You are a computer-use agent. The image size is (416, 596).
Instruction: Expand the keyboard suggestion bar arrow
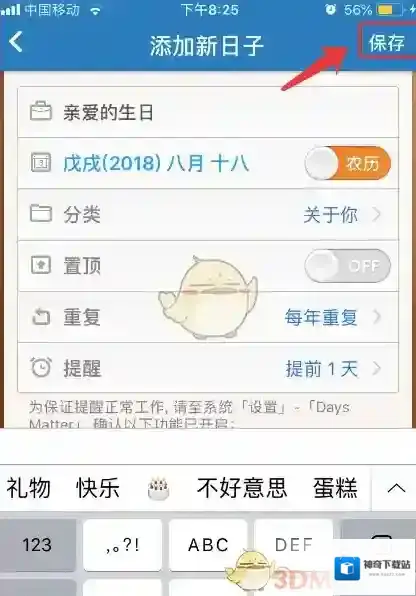[396, 488]
